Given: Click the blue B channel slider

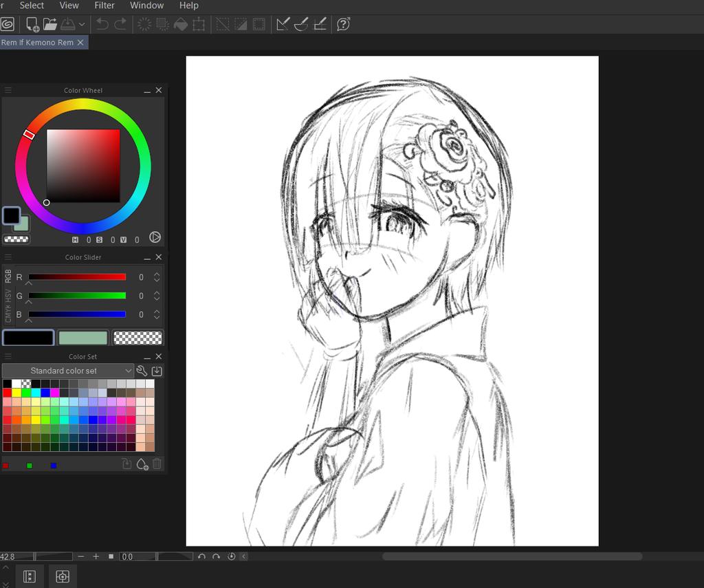Looking at the screenshot, I should (x=77, y=314).
